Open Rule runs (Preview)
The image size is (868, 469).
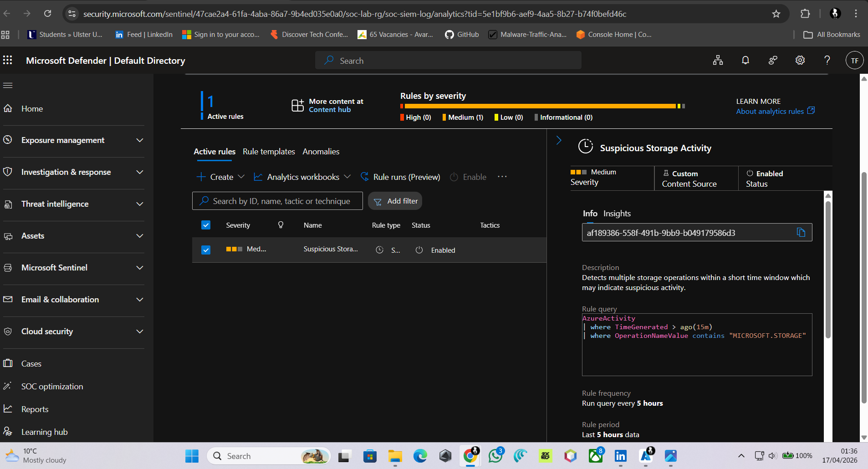coord(400,177)
